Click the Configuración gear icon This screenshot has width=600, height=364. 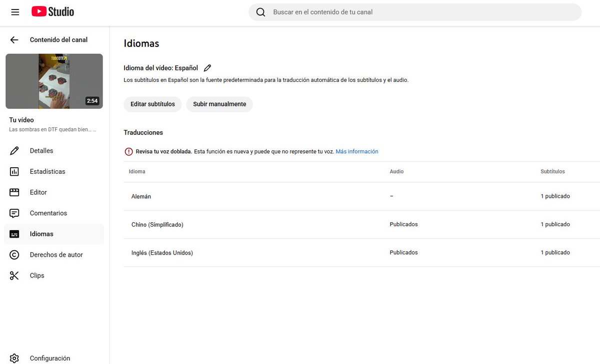tap(14, 359)
